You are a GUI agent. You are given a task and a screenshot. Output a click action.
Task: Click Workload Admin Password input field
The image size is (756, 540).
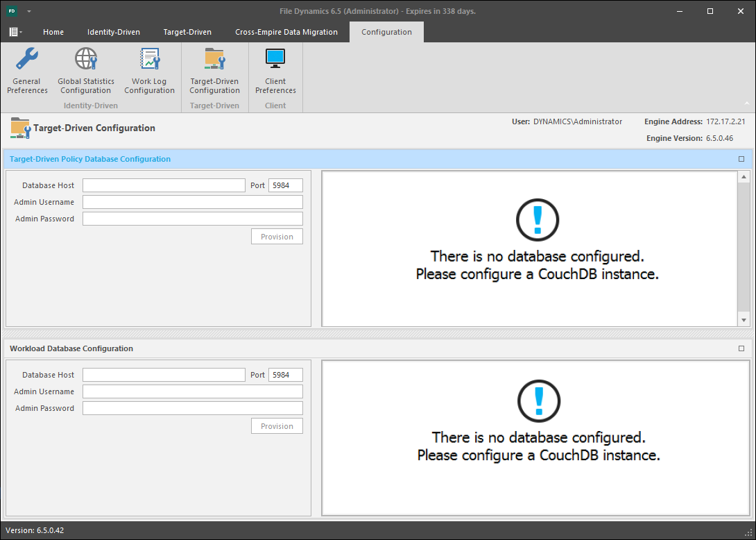click(193, 408)
